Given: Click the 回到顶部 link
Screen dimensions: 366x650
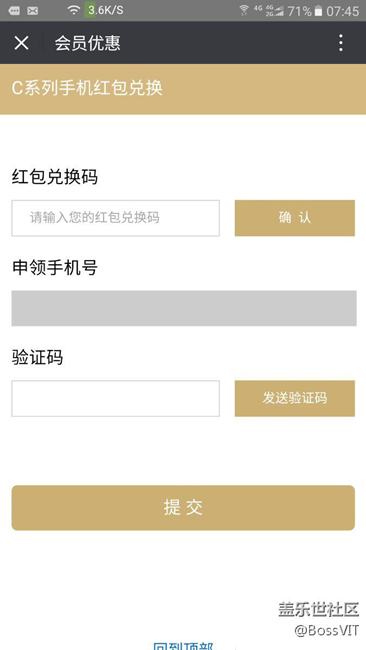Looking at the screenshot, I should click(x=183, y=646).
